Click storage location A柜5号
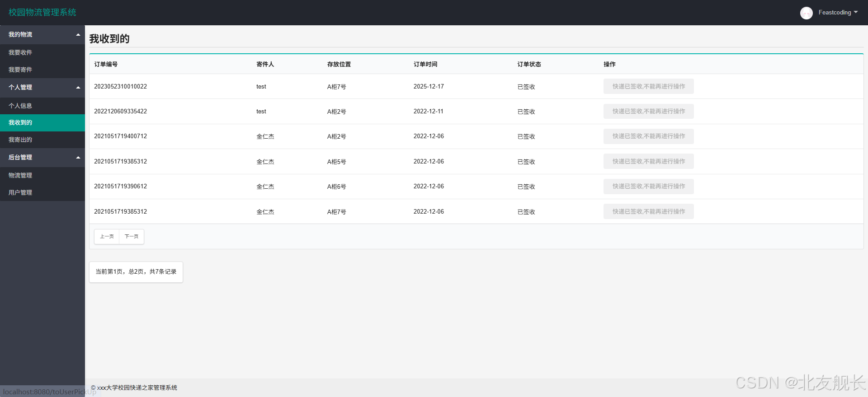Viewport: 868px width, 397px height. tap(337, 162)
